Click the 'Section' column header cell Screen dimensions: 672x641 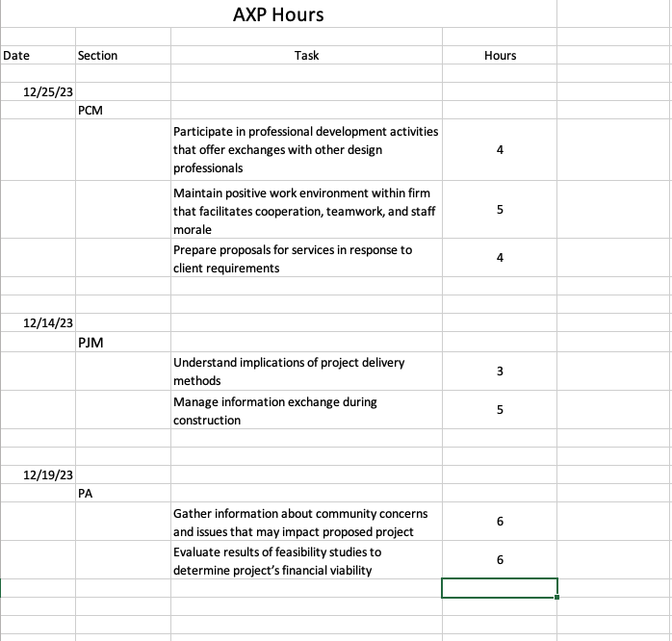123,55
